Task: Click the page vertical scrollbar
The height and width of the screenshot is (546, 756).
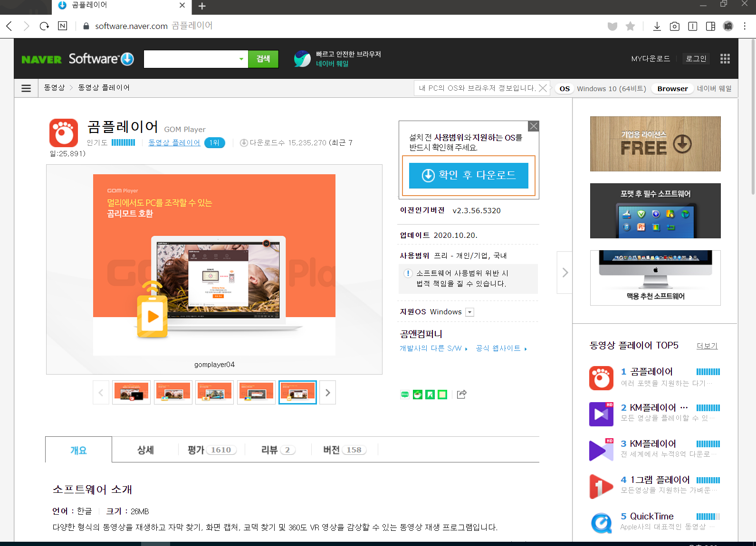Action: 753,117
